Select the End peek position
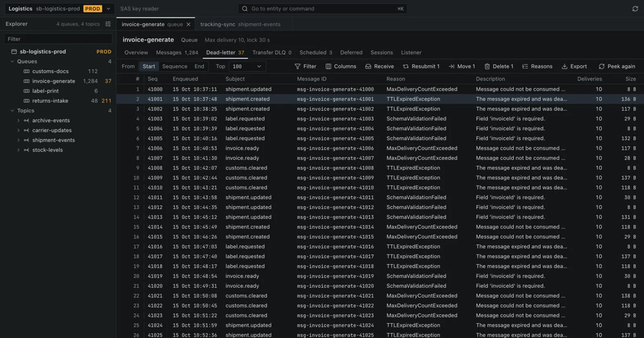This screenshot has height=338, width=644. point(199,66)
